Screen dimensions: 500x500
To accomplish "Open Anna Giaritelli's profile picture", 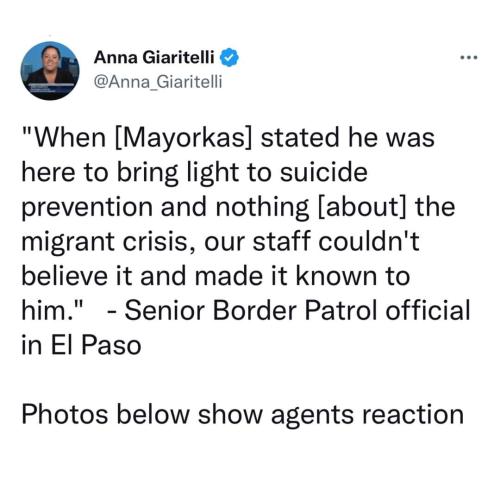I will 50,70.
